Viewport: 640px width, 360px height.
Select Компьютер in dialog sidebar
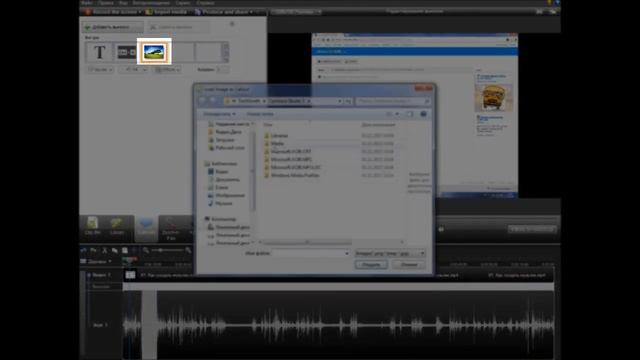pos(220,219)
